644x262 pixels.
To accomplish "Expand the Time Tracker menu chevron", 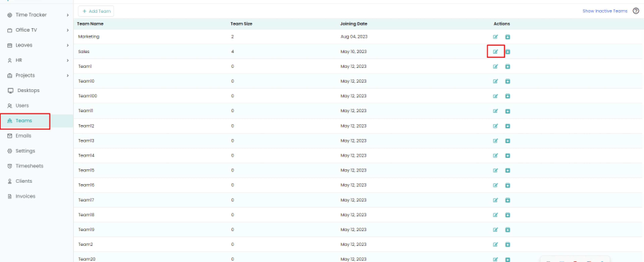I will click(68, 15).
